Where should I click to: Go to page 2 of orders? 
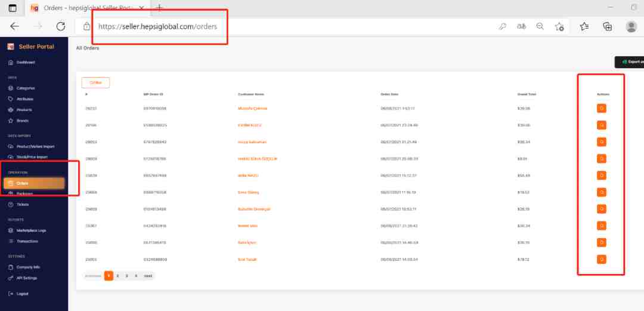pos(117,276)
